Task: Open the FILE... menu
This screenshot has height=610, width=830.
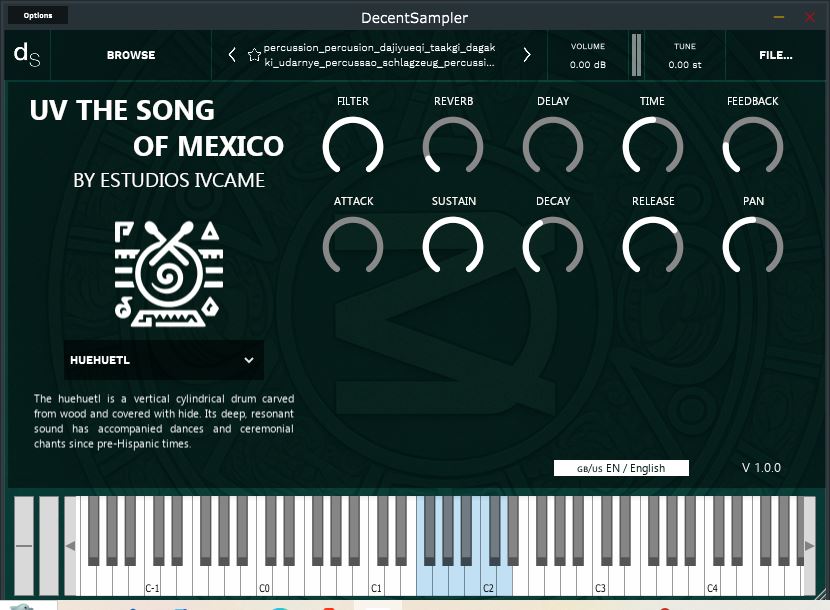Action: (775, 55)
